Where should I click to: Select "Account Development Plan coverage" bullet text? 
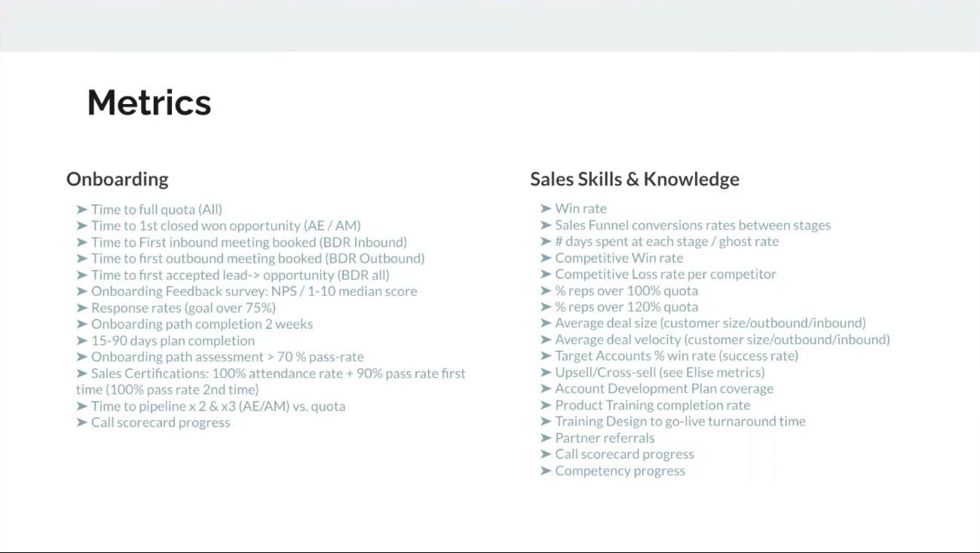pos(664,389)
